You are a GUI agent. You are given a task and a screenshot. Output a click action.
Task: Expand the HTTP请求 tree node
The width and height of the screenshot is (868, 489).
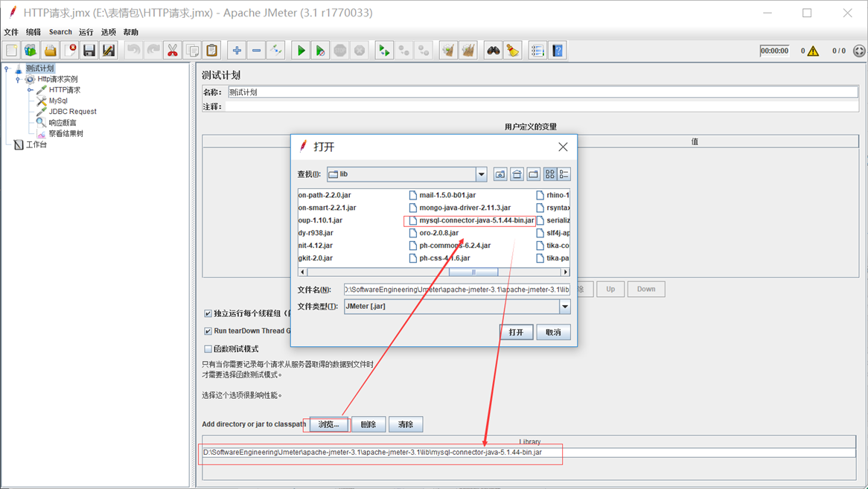point(30,90)
